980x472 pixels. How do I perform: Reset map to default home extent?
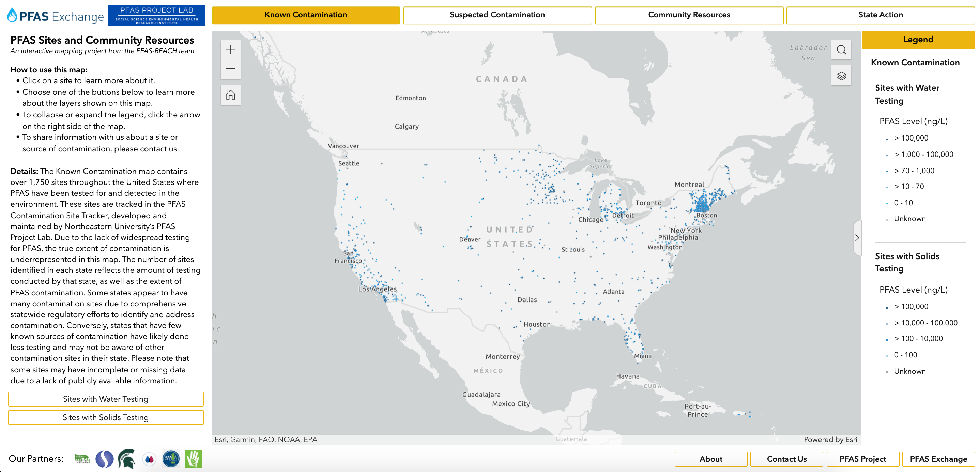230,95
